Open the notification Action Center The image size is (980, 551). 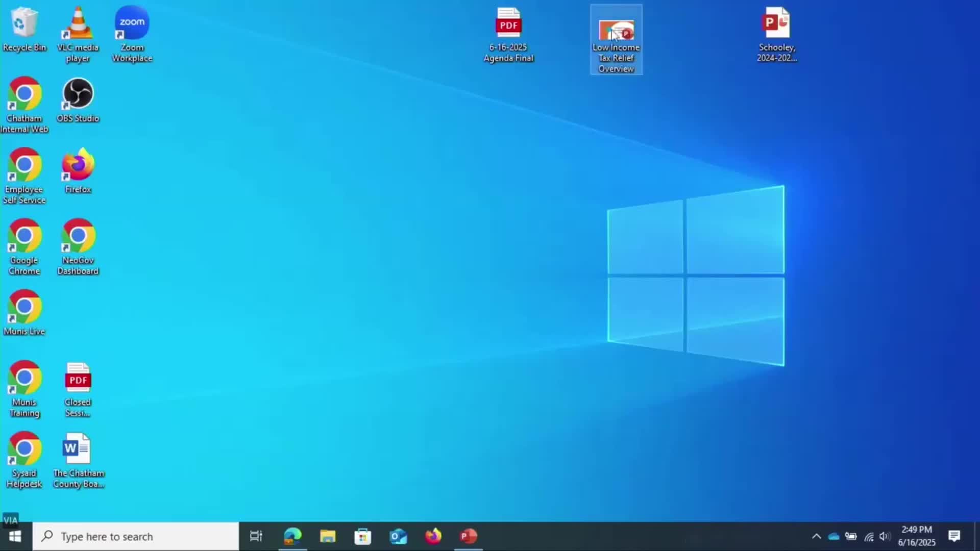pos(954,536)
